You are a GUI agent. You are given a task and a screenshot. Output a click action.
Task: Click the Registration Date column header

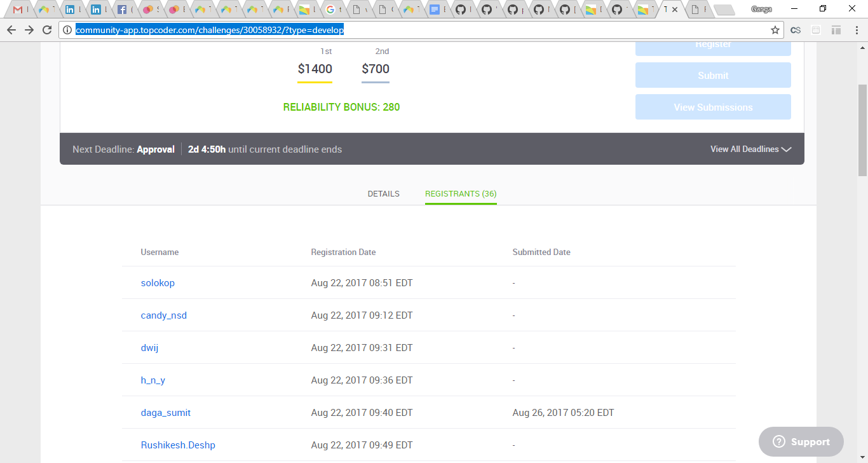coord(343,252)
